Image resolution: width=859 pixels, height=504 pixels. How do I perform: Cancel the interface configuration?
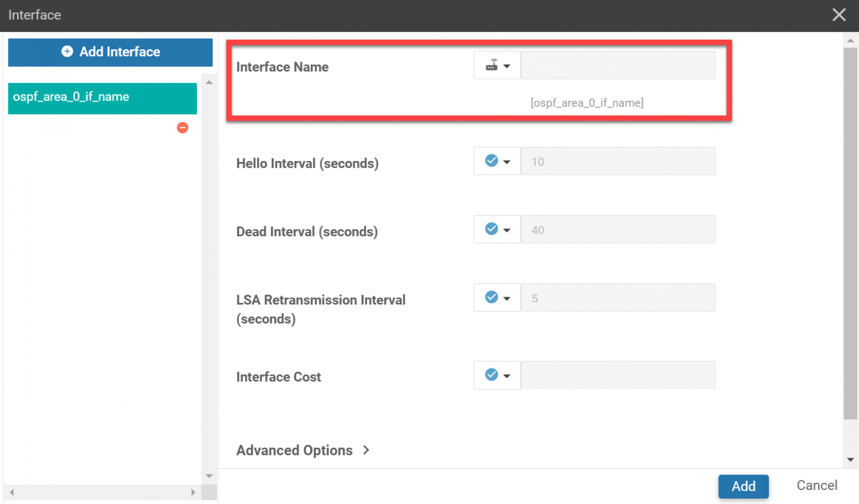coord(816,485)
